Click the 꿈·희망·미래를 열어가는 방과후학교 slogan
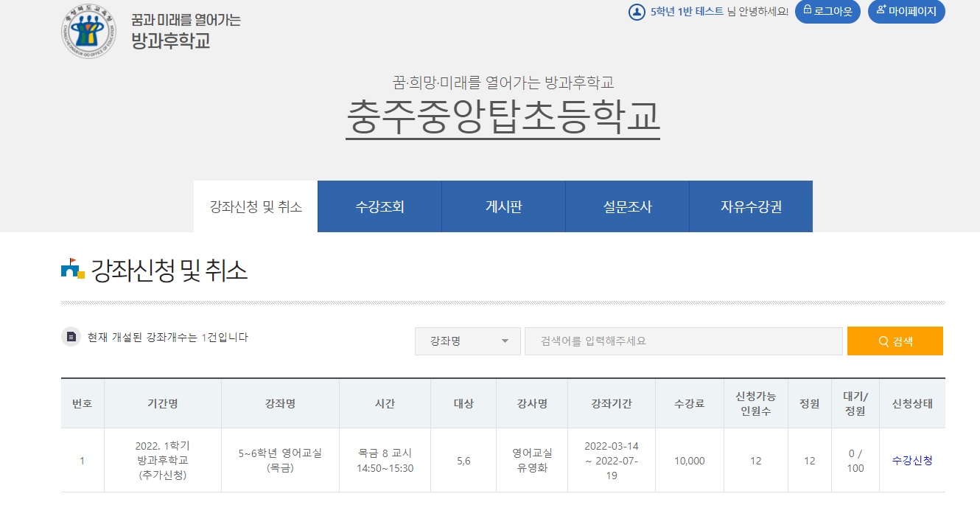This screenshot has width=980, height=519. point(503,82)
